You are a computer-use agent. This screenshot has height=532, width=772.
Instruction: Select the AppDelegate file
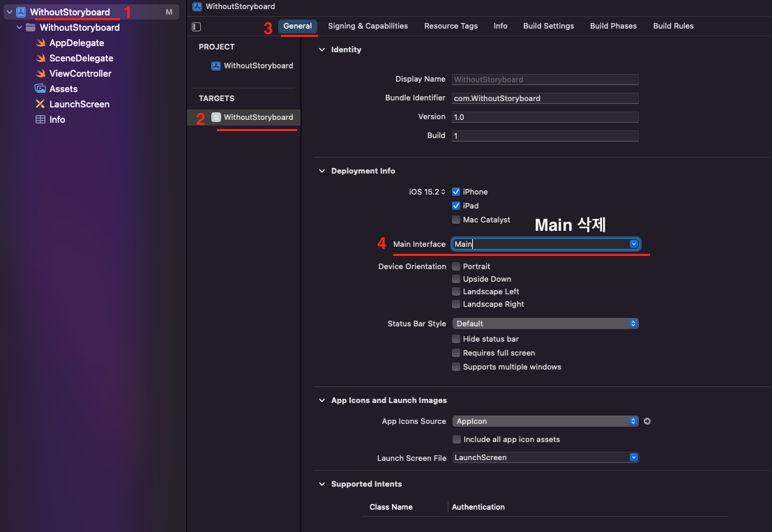[76, 43]
